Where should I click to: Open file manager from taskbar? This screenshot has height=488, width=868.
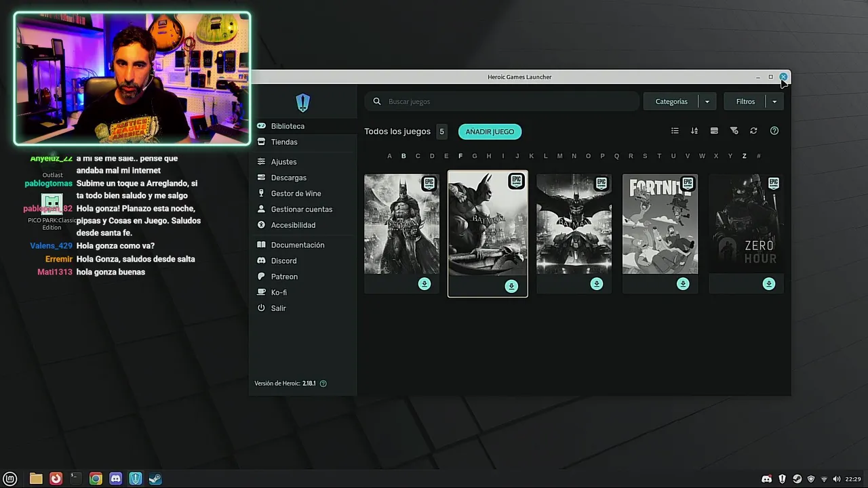36,479
